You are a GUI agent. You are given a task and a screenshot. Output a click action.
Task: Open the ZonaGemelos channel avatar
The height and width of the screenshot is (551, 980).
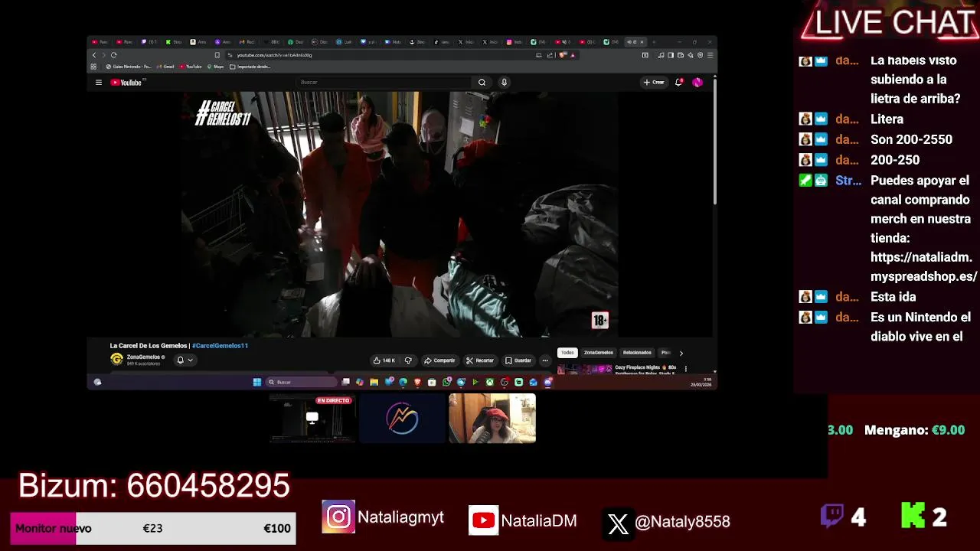116,359
